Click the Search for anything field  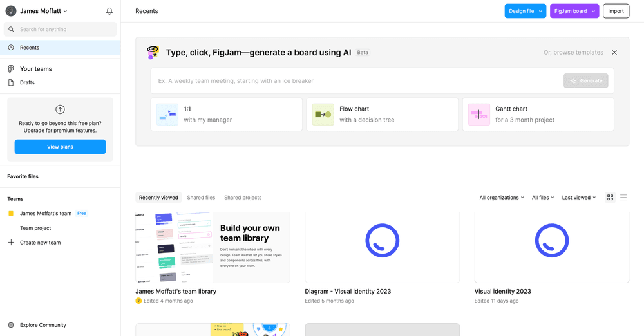(x=61, y=29)
